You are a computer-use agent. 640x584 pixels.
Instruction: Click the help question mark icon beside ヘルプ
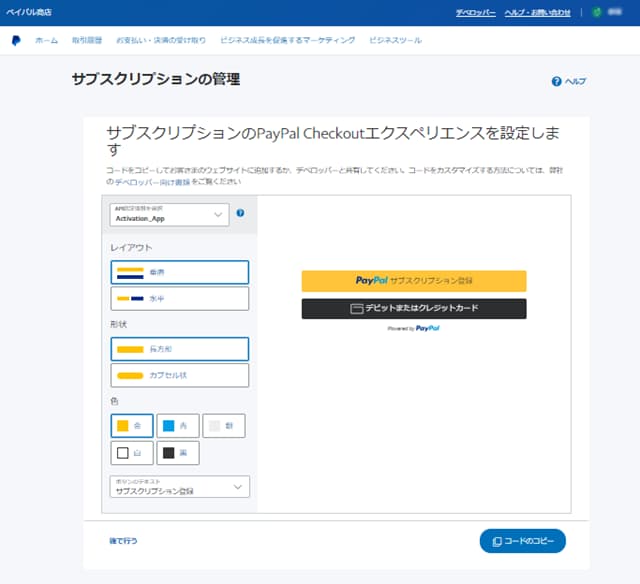click(x=556, y=81)
